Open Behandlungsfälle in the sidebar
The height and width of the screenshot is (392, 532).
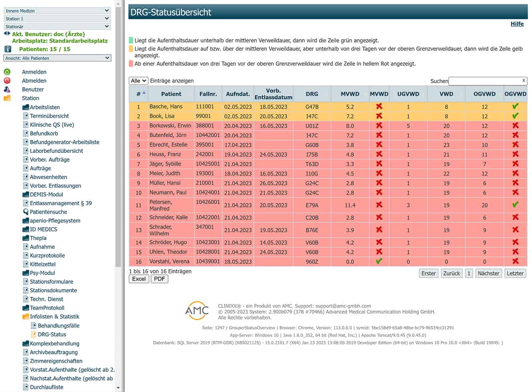pyautogui.click(x=58, y=326)
